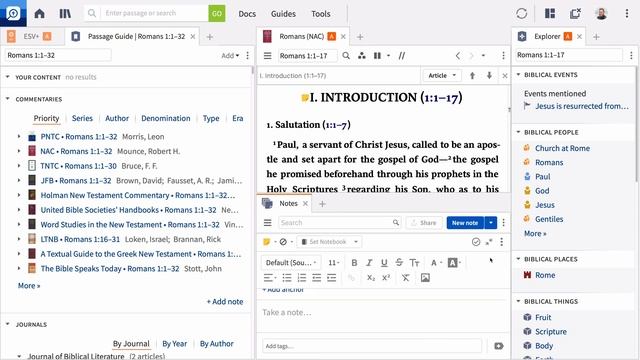Collapse the Journals section
The height and width of the screenshot is (360, 640).
click(x=7, y=324)
